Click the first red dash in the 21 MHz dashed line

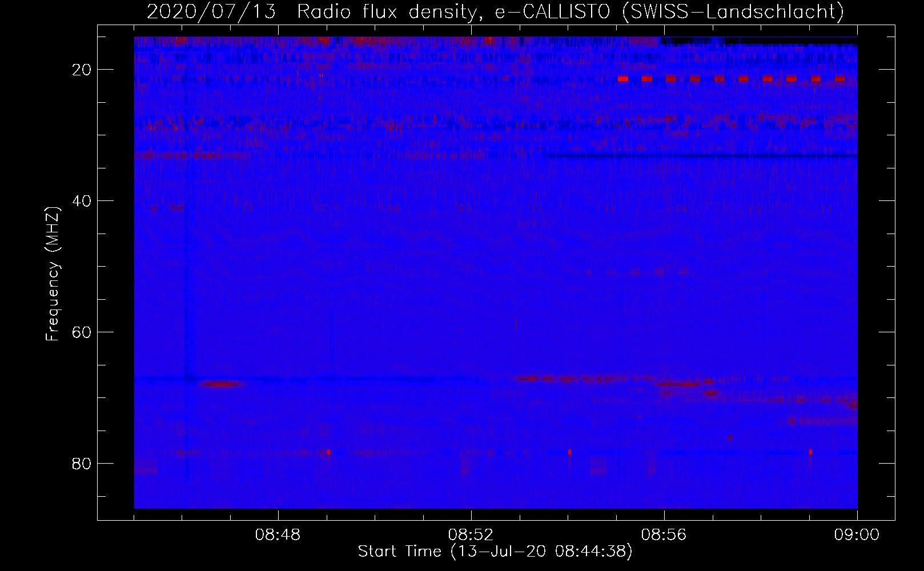pos(623,79)
